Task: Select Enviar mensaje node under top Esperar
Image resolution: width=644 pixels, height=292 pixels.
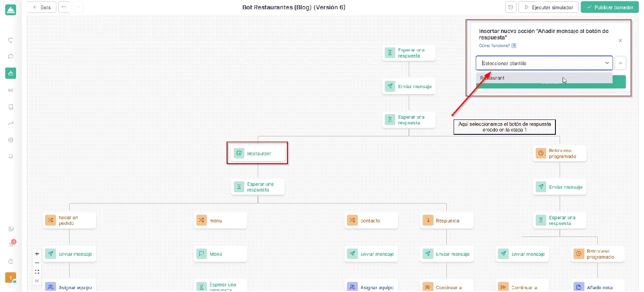Action: [409, 86]
